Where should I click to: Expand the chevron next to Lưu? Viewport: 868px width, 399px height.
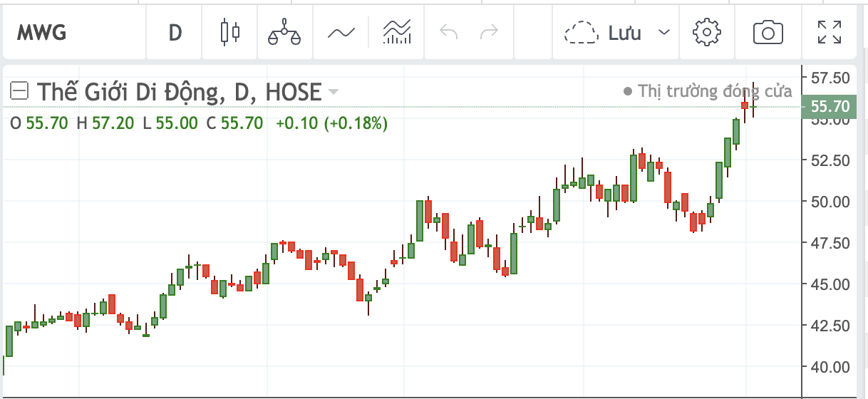click(664, 33)
